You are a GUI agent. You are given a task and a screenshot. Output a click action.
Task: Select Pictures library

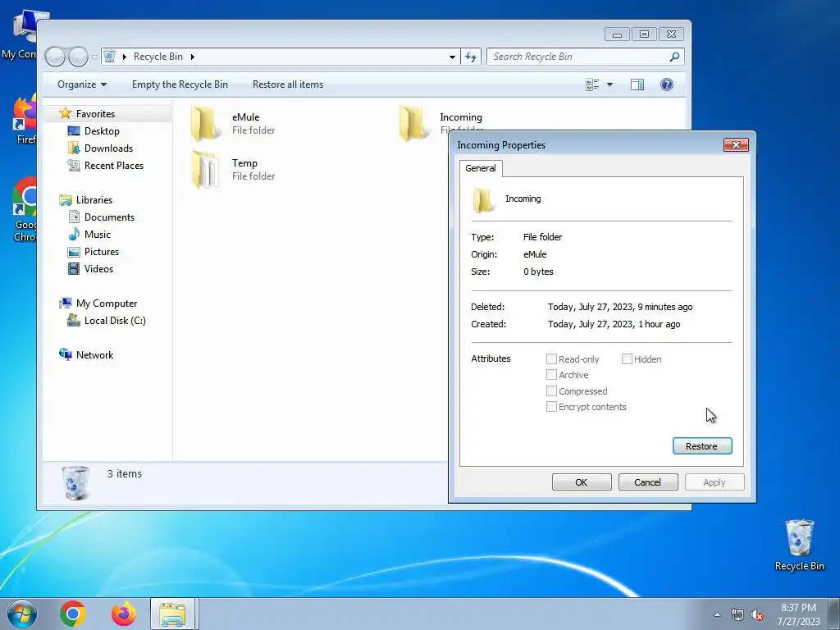click(x=94, y=252)
